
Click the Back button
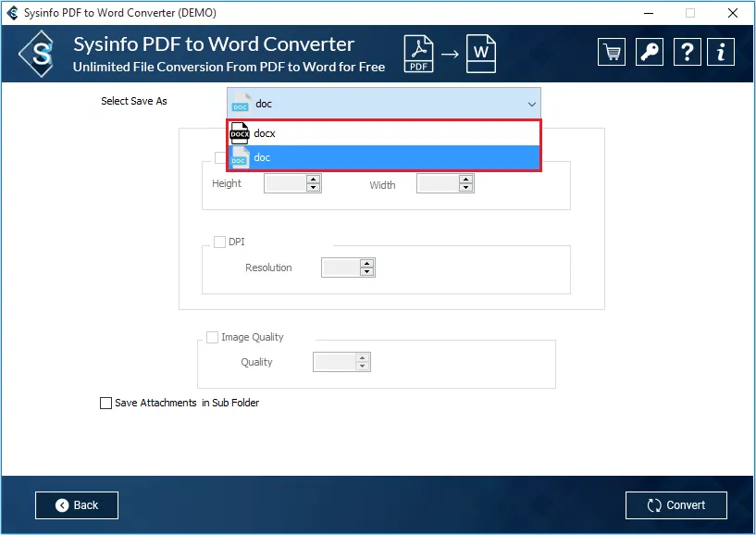77,505
